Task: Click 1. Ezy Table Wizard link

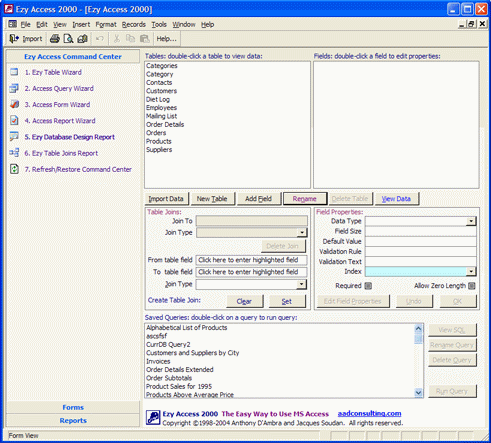Action: click(53, 72)
